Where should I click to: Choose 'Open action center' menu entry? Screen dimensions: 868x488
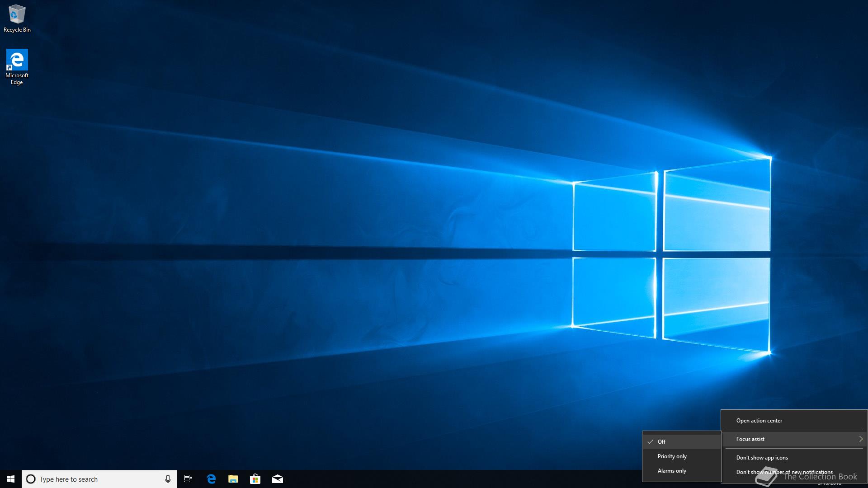[794, 421]
